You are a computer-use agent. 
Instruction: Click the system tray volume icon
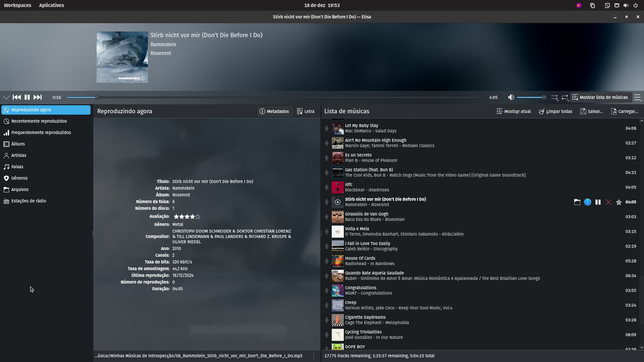click(626, 5)
